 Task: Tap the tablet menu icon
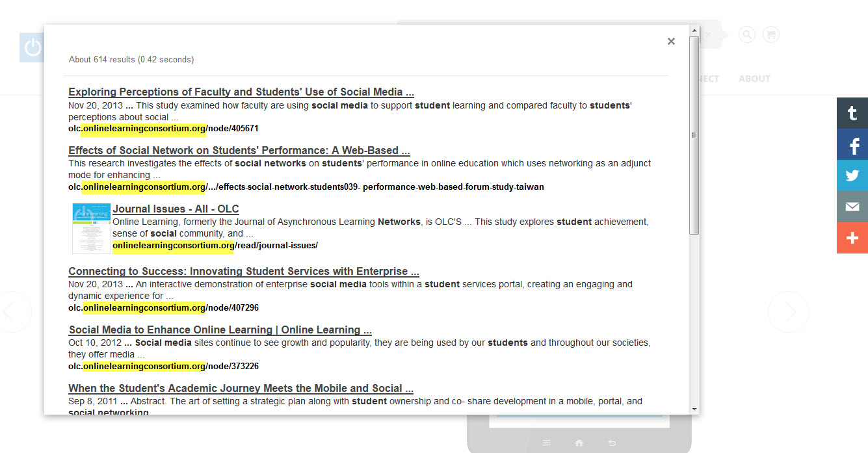tap(546, 443)
